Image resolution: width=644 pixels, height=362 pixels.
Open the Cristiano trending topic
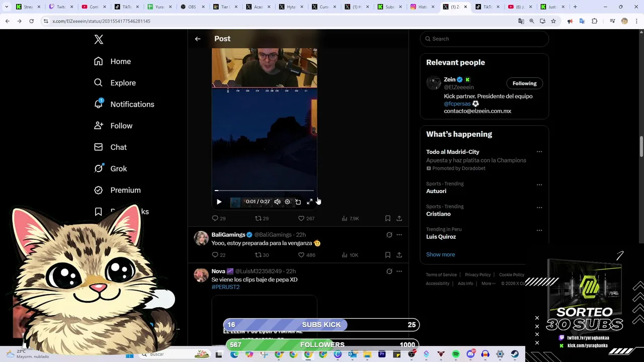click(438, 214)
